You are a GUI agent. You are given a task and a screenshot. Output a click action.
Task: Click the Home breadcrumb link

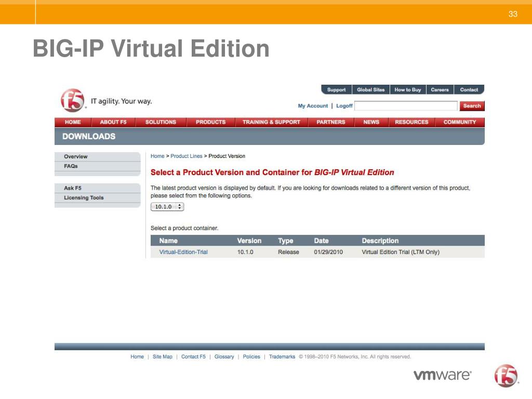157,156
